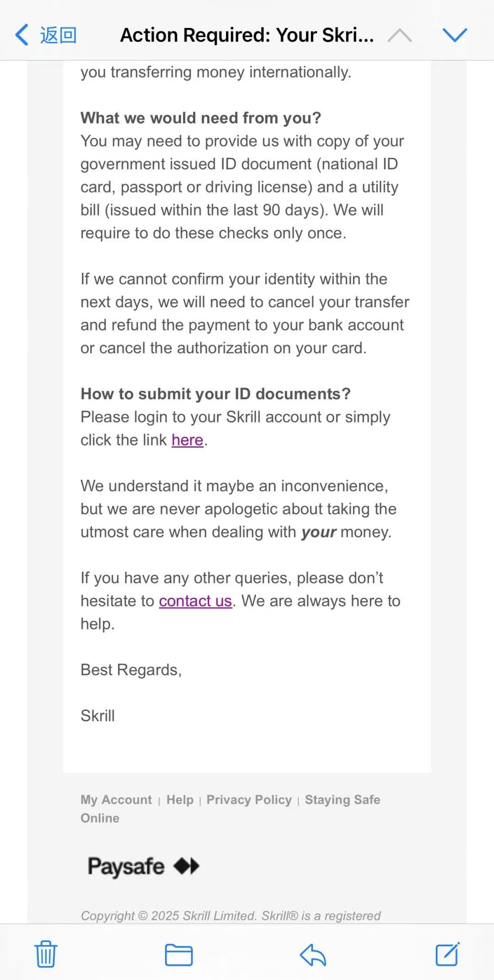The width and height of the screenshot is (494, 980).
Task: Open the My Account footer link
Action: coord(116,800)
